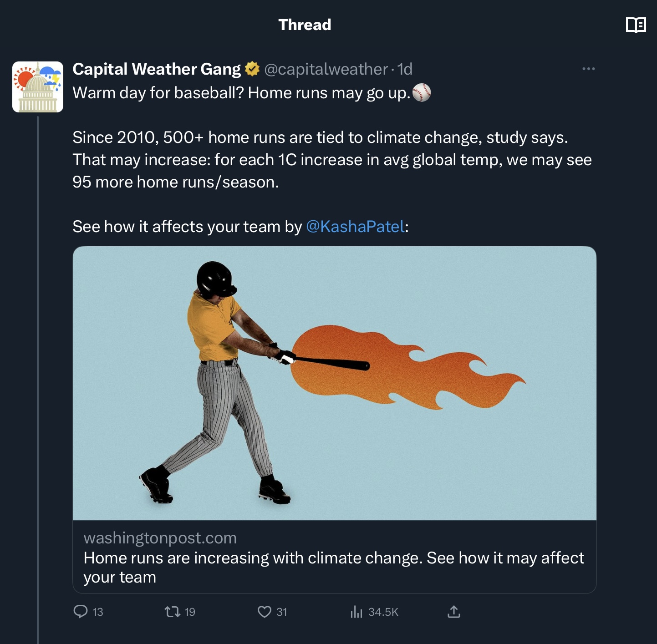
Task: Like the tweet with the heart icon
Action: (x=264, y=611)
